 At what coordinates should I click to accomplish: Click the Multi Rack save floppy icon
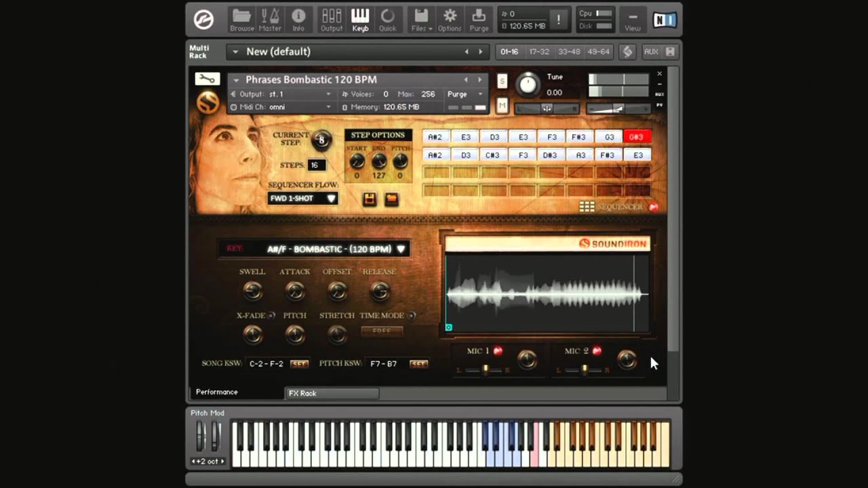pos(670,52)
